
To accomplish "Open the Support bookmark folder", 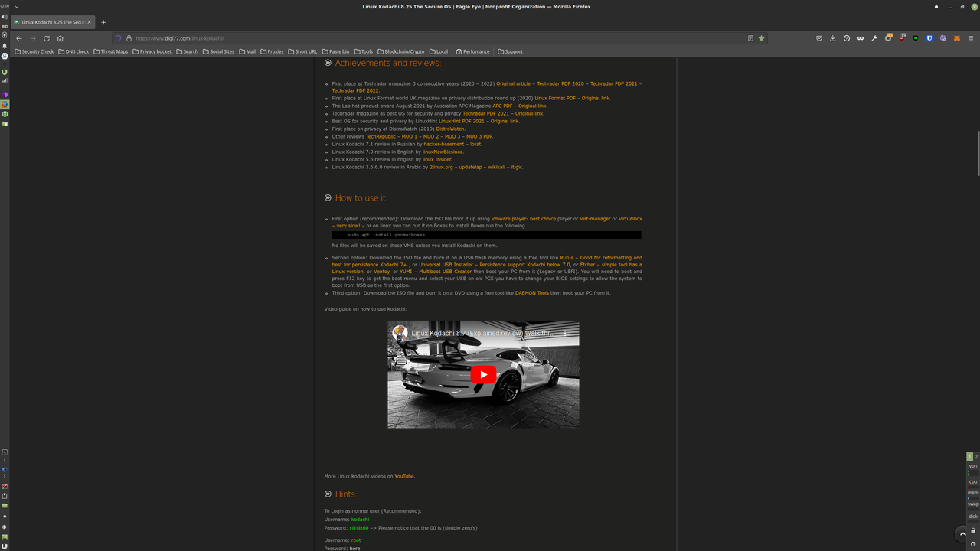I will pos(510,51).
